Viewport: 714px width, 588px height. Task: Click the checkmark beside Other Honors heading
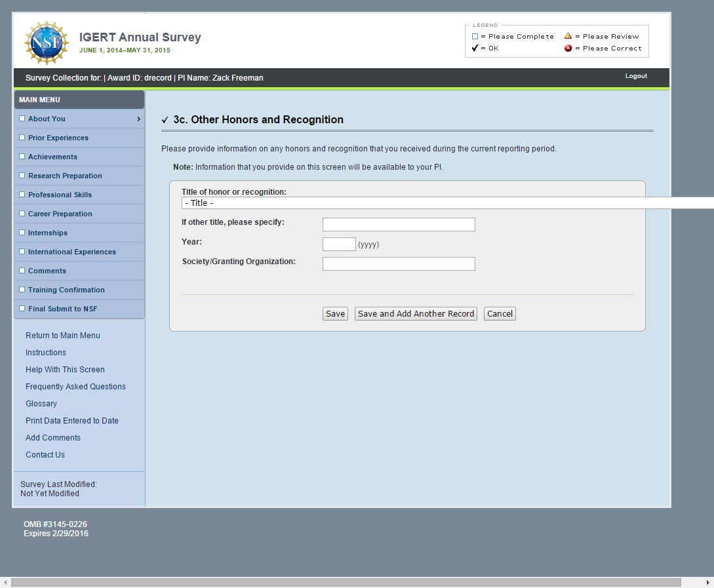tap(165, 120)
